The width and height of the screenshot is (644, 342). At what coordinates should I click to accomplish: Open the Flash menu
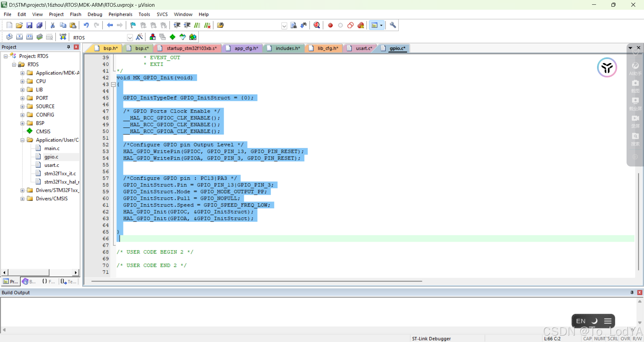75,14
